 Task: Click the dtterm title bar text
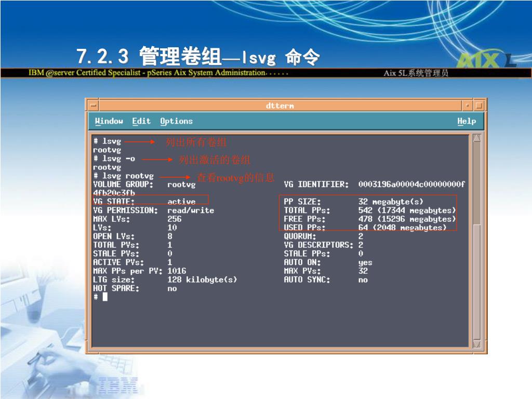click(280, 106)
